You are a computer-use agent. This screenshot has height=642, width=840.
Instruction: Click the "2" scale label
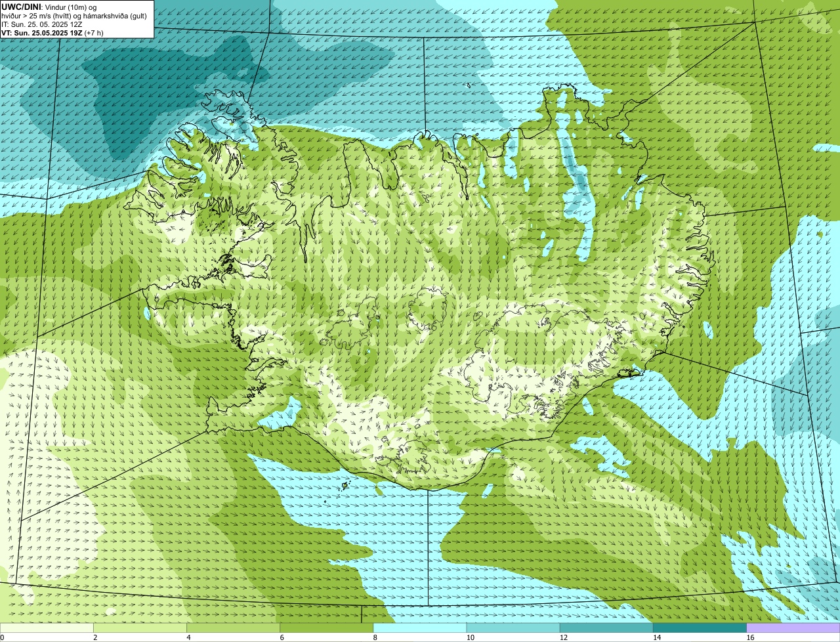[x=95, y=637]
